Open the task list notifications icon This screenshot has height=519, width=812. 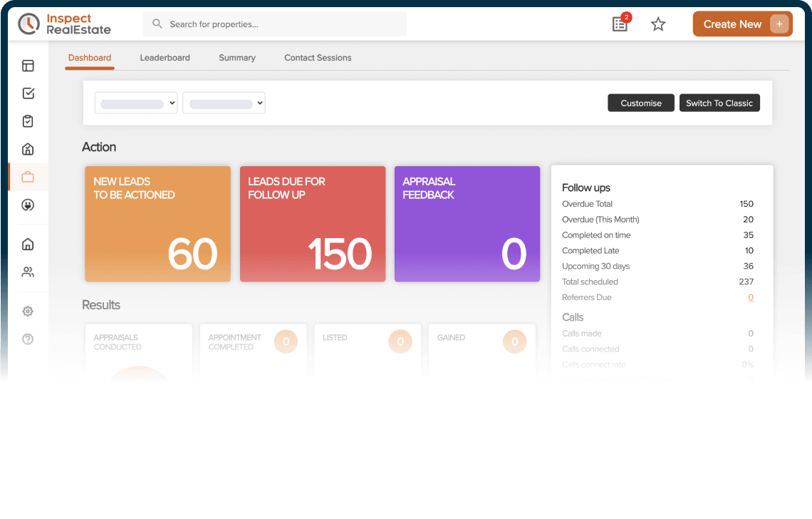point(620,24)
